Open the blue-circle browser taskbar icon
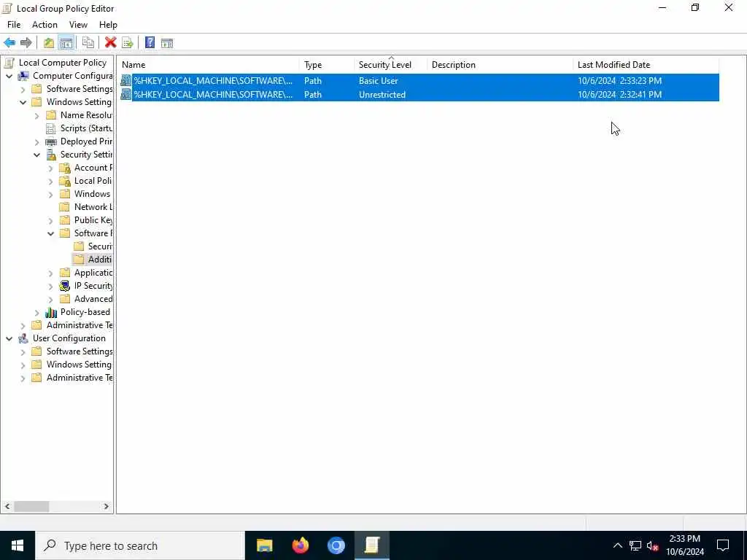The height and width of the screenshot is (560, 747). point(336,545)
